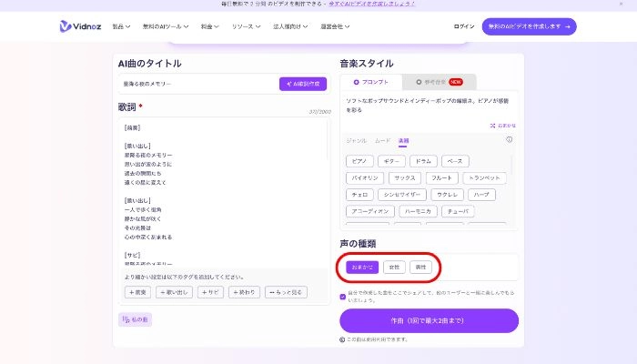Add the 前奏 tag

point(137,292)
